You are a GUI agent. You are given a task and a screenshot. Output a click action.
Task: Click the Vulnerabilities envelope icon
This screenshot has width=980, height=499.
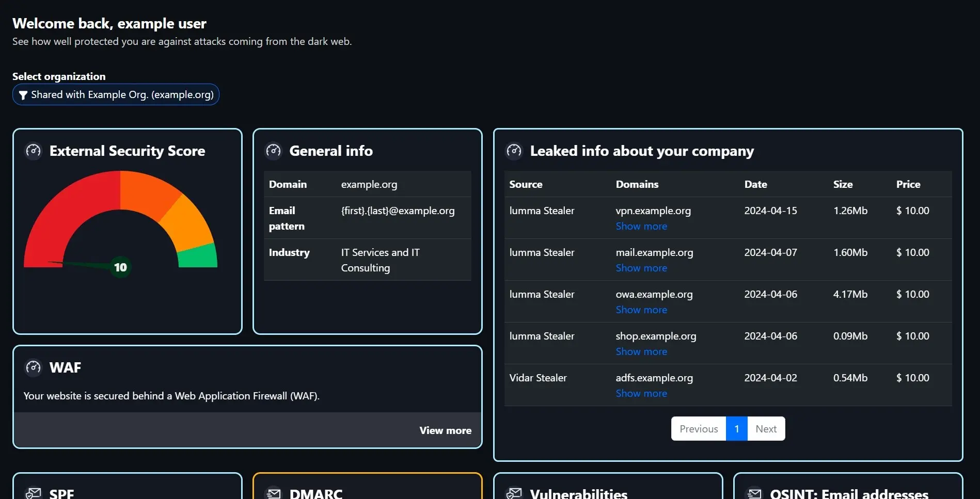(514, 493)
